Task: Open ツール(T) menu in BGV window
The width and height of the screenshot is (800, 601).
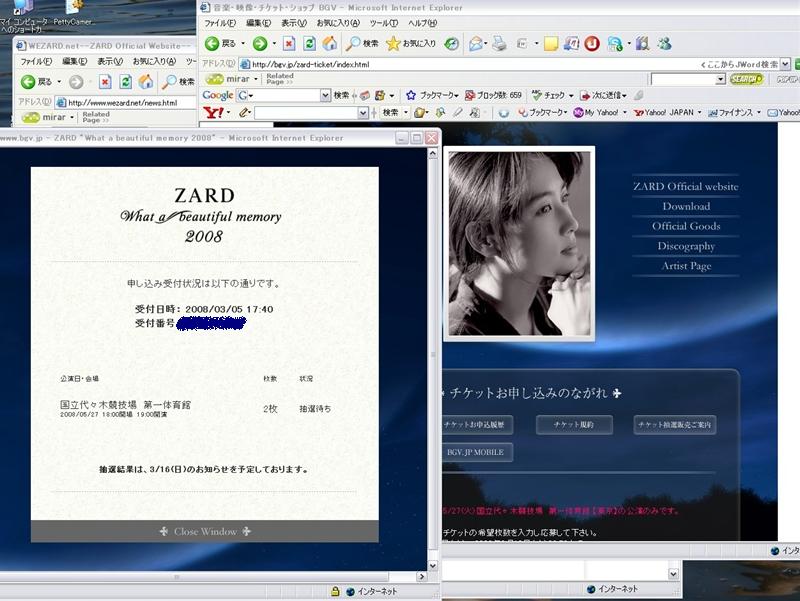Action: pyautogui.click(x=384, y=23)
